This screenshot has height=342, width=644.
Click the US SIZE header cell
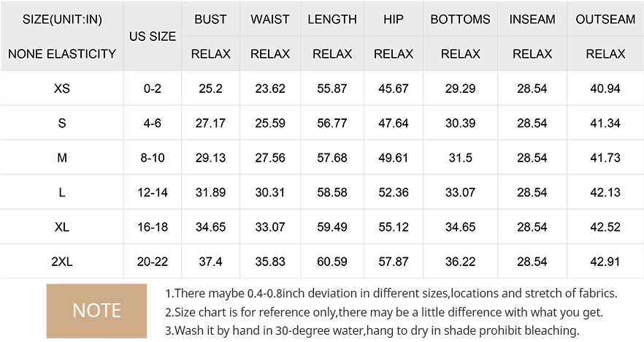[x=153, y=37]
